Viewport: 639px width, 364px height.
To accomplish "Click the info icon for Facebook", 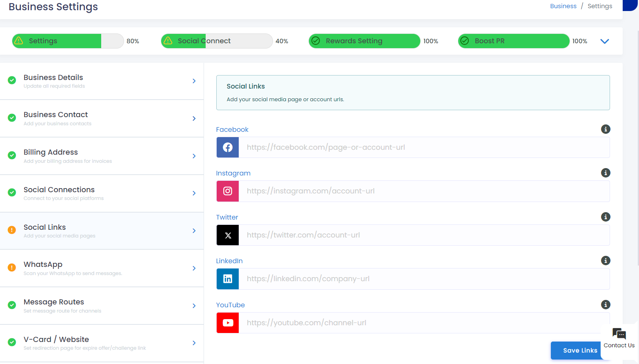I will (606, 129).
